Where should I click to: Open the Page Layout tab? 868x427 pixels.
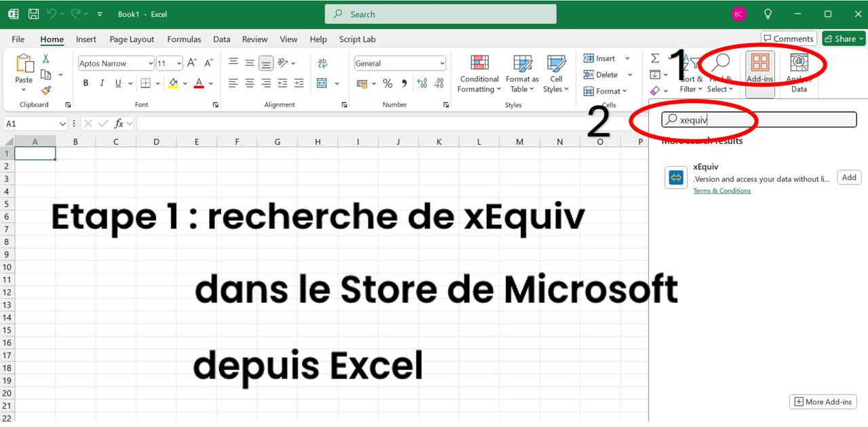tap(132, 39)
